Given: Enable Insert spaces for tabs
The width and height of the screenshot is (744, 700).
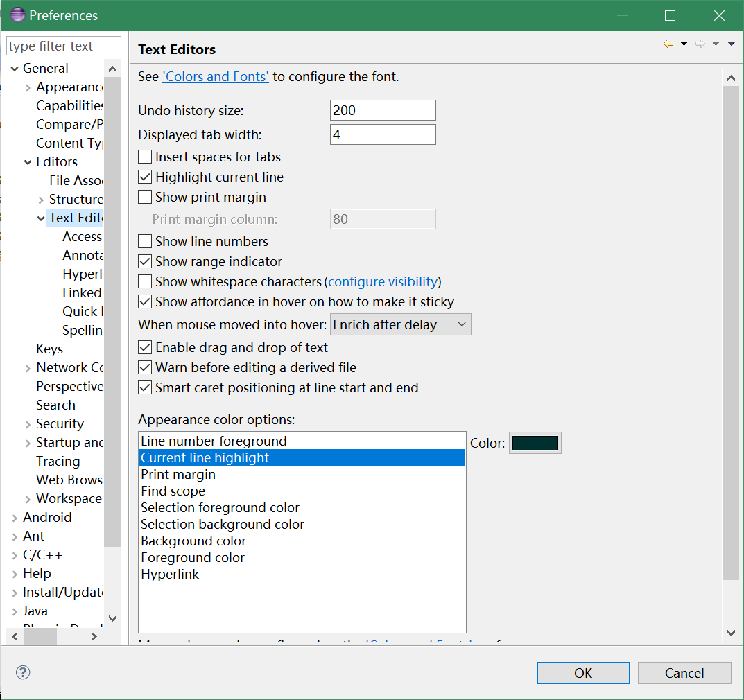Looking at the screenshot, I should coord(145,157).
